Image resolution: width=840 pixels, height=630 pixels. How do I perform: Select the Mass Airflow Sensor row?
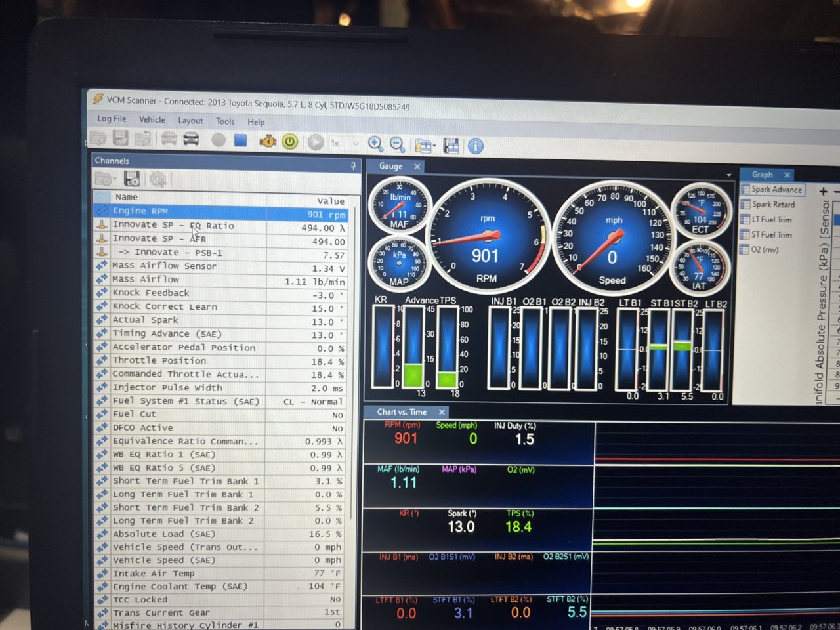click(220, 267)
